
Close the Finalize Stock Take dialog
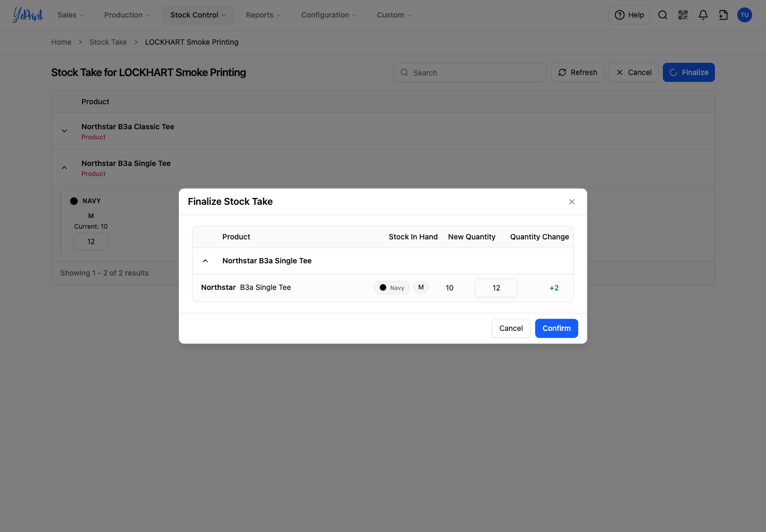click(572, 202)
